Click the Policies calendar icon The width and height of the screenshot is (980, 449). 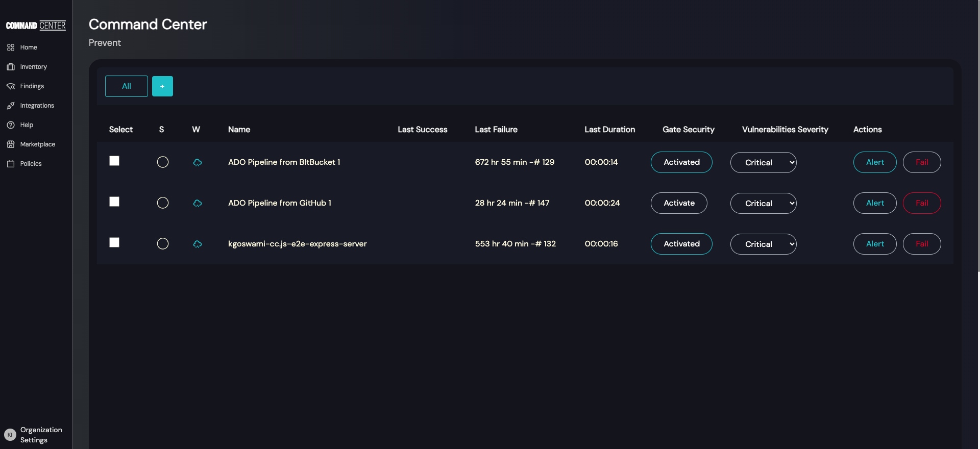(11, 164)
